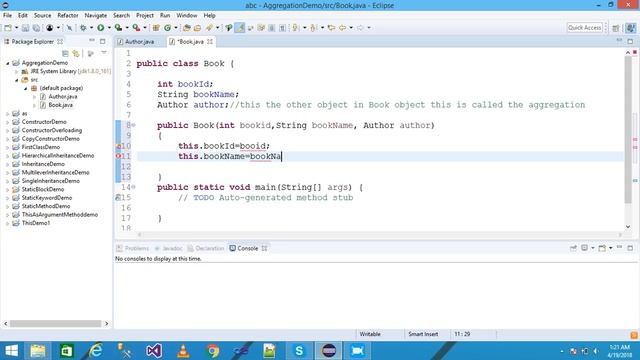Click the New file toolbar icon
640x360 pixels.
(8, 28)
